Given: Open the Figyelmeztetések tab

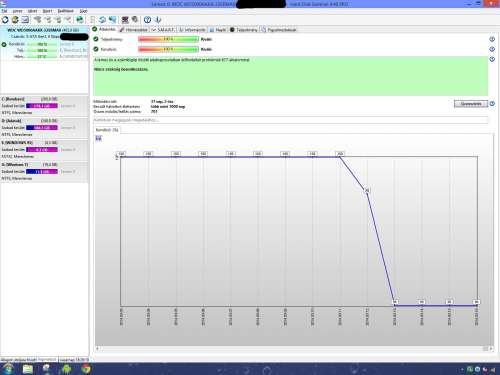Looking at the screenshot, I should [x=279, y=30].
